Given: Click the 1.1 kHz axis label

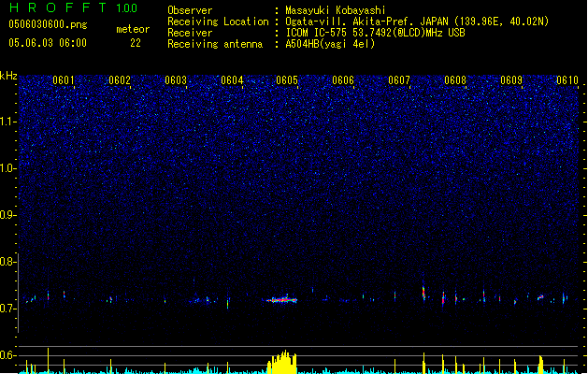Looking at the screenshot, I should click(7, 122).
